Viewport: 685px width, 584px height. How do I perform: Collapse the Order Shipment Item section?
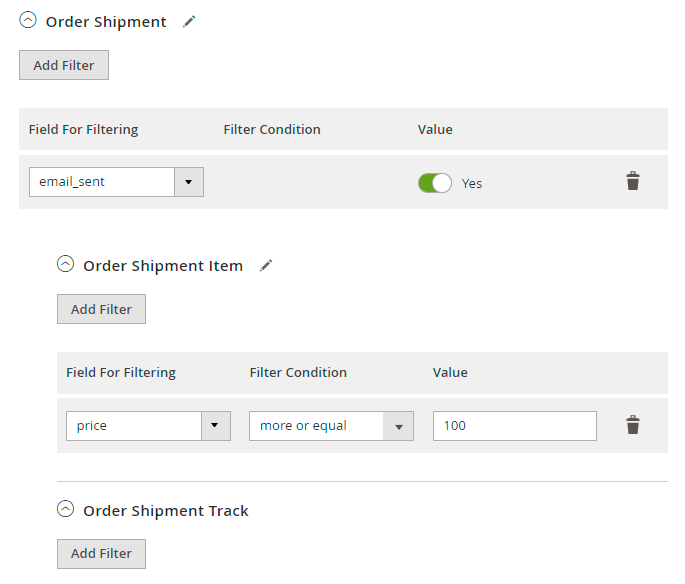(x=66, y=264)
